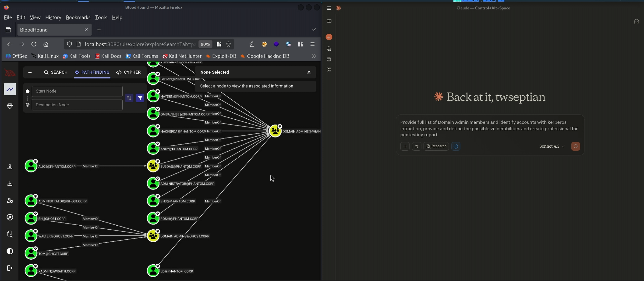Screen dimensions: 644x281
Task: Click the DOMAIN ADMINS@PHANTOM.CORP group node
Action: 275,131
